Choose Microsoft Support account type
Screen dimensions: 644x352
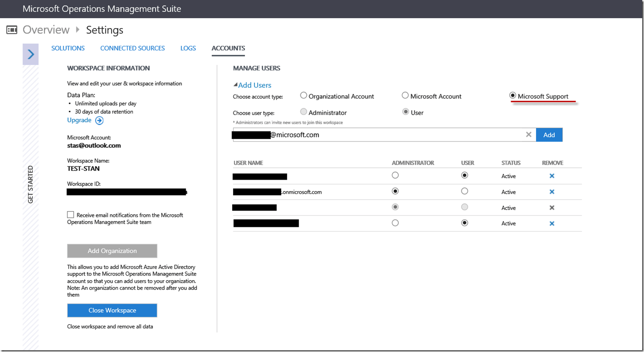coord(512,96)
